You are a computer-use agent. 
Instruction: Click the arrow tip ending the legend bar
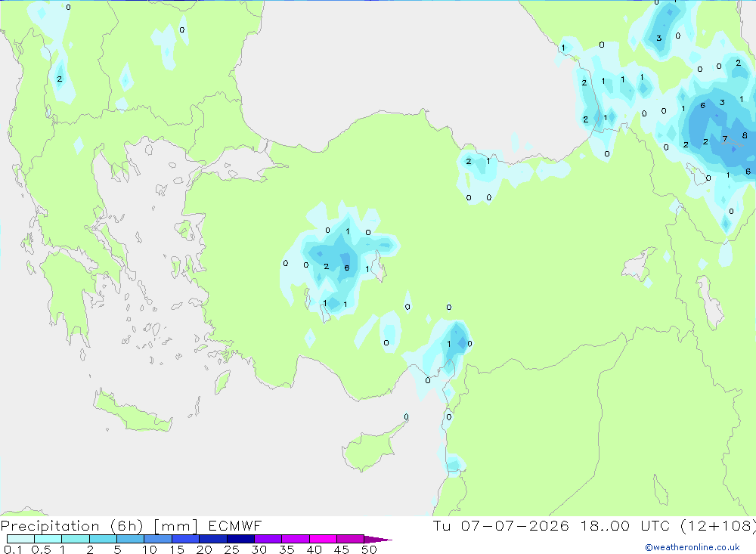pos(379,540)
